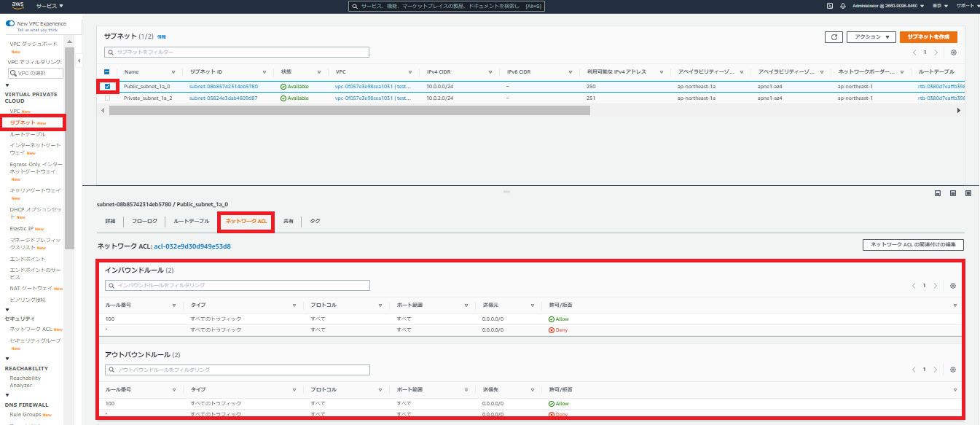This screenshot has height=425, width=980.
Task: Launch CloudShell from the top bar
Action: pos(830,6)
